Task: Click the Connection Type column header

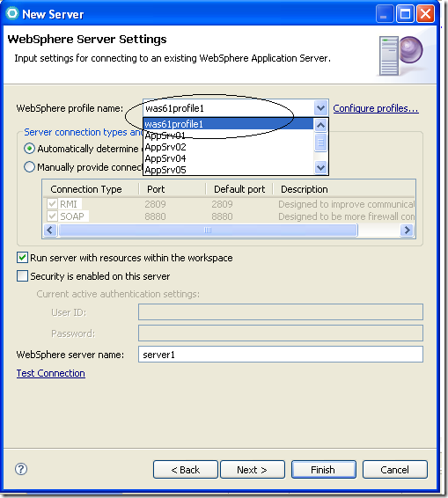Action: point(91,189)
